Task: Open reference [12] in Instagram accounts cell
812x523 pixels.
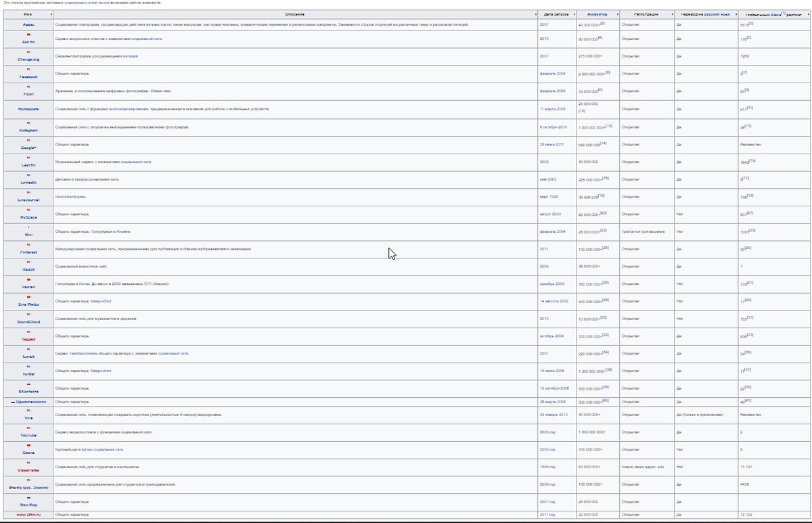Action: (609, 126)
